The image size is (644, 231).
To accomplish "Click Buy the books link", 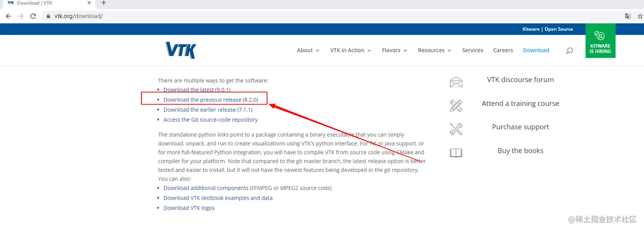I will [520, 151].
